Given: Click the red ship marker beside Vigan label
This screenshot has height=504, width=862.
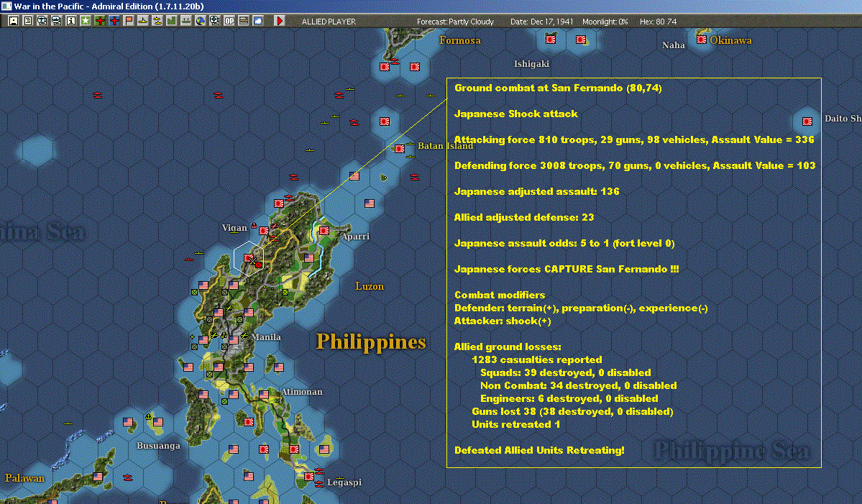Looking at the screenshot, I should [x=254, y=225].
